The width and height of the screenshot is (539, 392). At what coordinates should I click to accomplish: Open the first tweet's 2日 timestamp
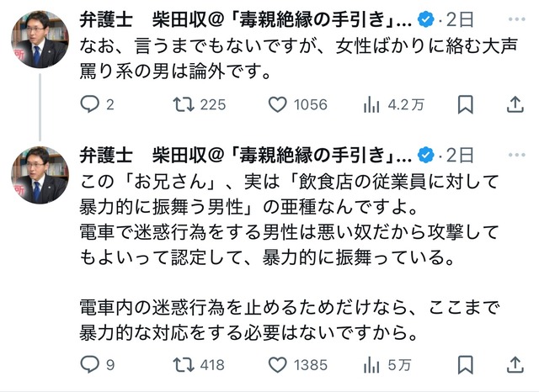click(460, 19)
